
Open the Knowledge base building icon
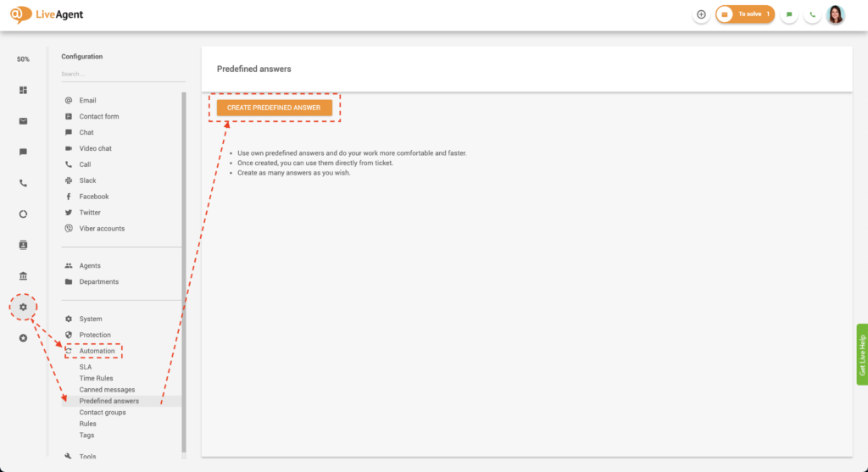point(23,275)
